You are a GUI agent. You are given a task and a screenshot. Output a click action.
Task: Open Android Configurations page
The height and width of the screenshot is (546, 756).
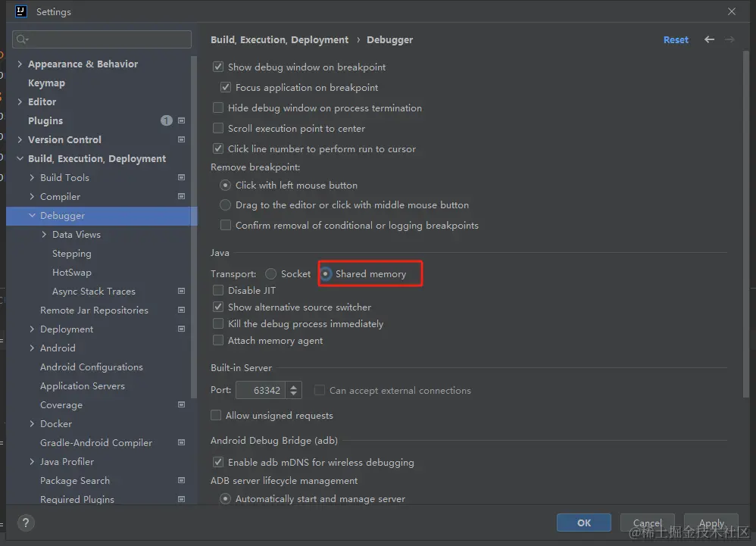(x=92, y=367)
